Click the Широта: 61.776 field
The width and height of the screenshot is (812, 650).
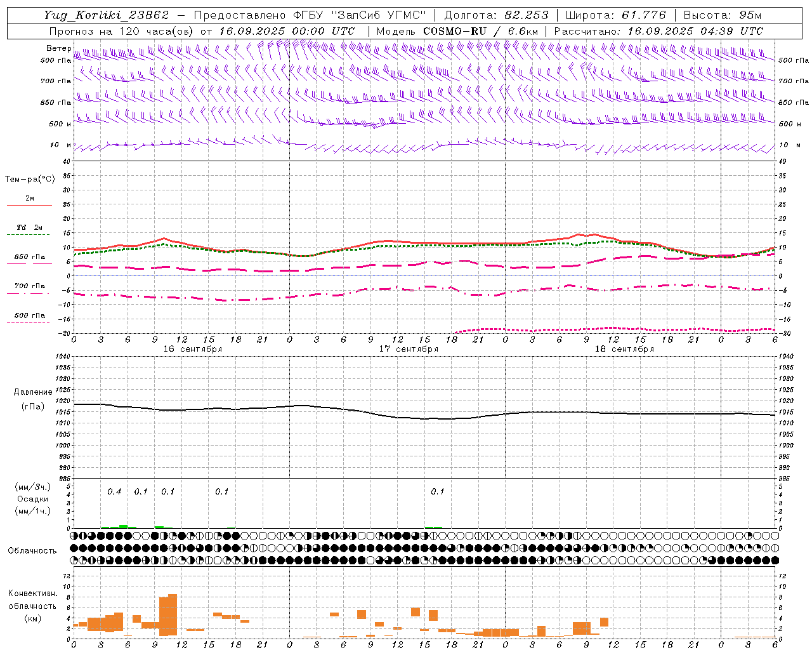pyautogui.click(x=615, y=15)
